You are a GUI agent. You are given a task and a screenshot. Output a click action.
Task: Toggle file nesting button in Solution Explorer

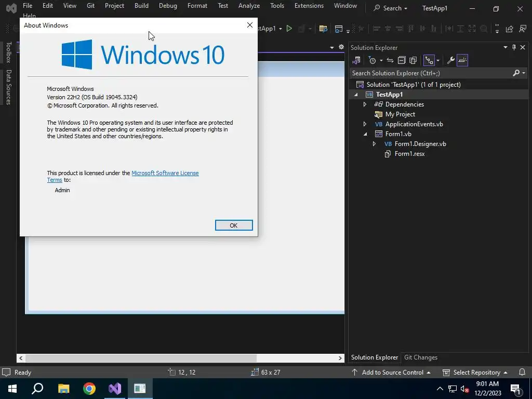429,60
